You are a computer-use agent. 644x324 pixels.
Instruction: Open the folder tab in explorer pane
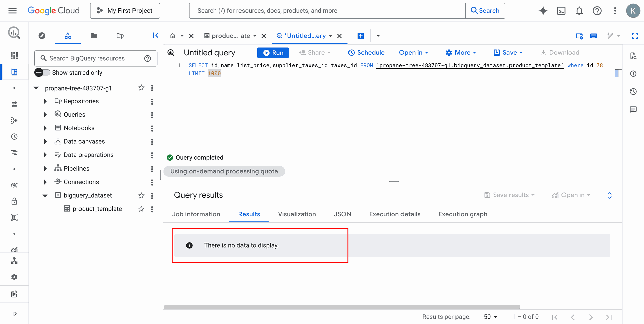pyautogui.click(x=94, y=36)
